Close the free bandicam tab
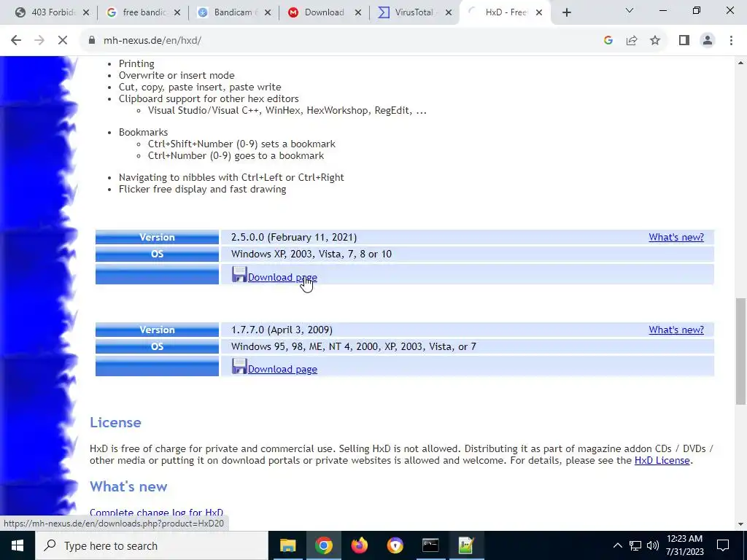Viewport: 747px width, 560px height. click(x=177, y=13)
